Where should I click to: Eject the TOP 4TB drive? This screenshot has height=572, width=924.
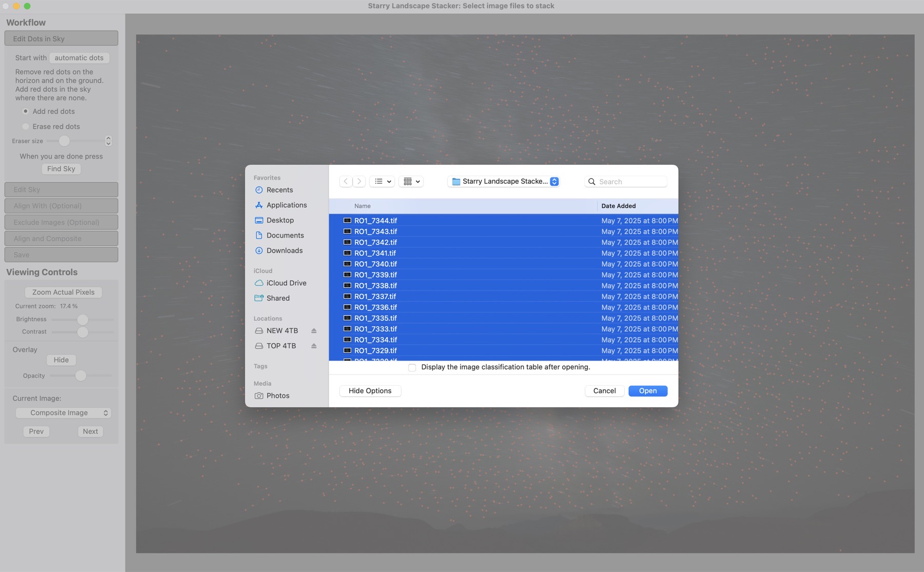point(314,346)
